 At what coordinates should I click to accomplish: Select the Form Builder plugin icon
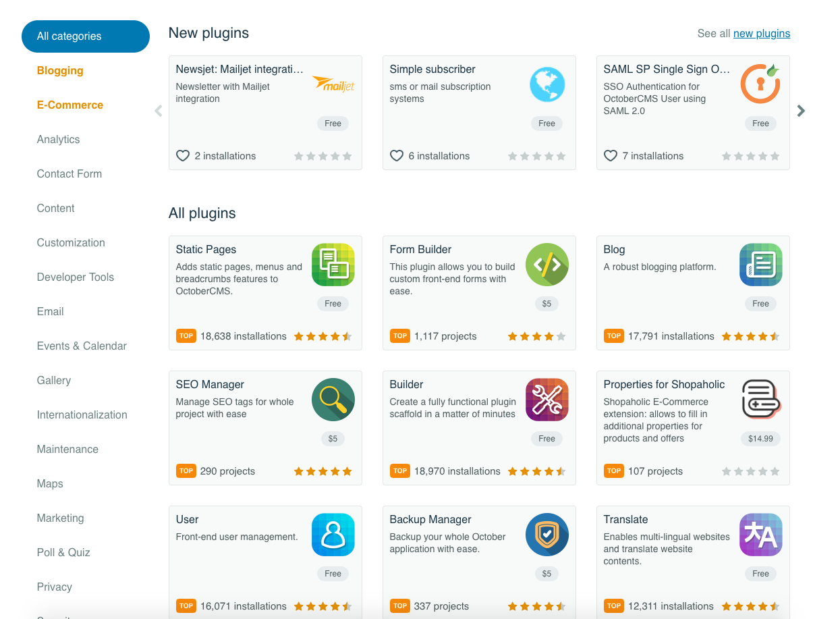pos(547,265)
